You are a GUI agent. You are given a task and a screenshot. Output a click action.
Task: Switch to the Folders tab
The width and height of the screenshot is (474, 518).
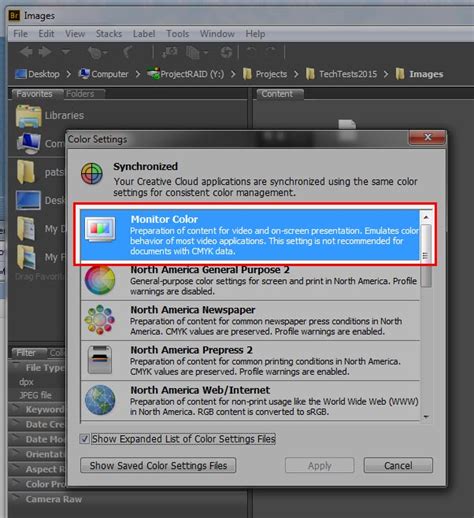click(x=83, y=94)
